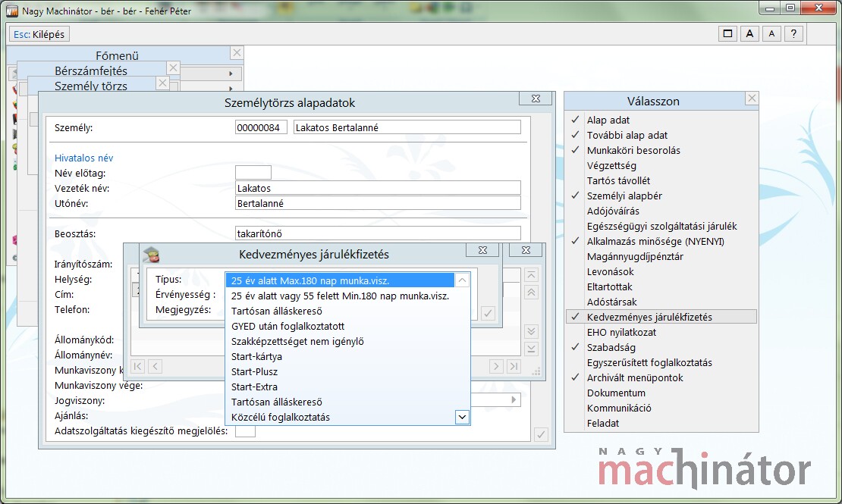Viewport: 842px width, 504px height.
Task: Toggle Archivált menüpontok item
Action: (661, 378)
